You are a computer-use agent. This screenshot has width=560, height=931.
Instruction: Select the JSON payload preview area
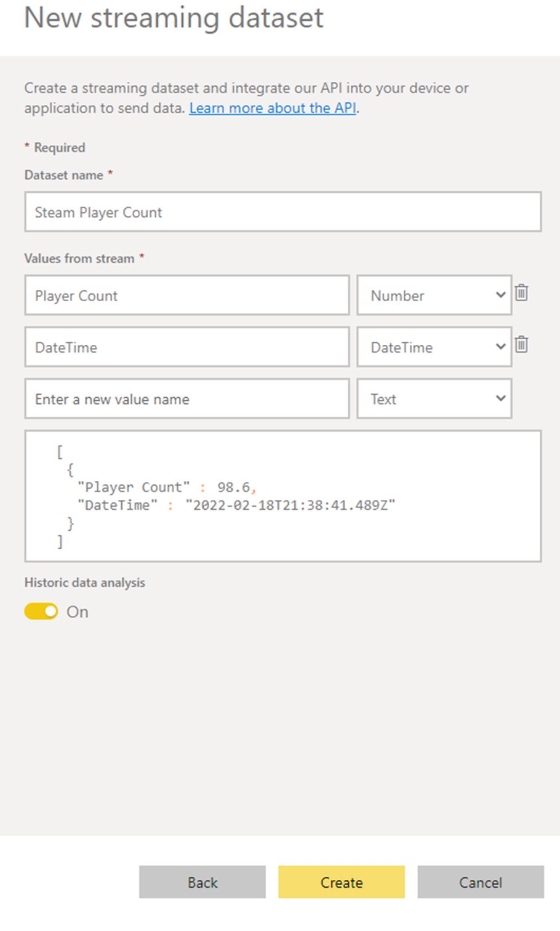tap(283, 495)
